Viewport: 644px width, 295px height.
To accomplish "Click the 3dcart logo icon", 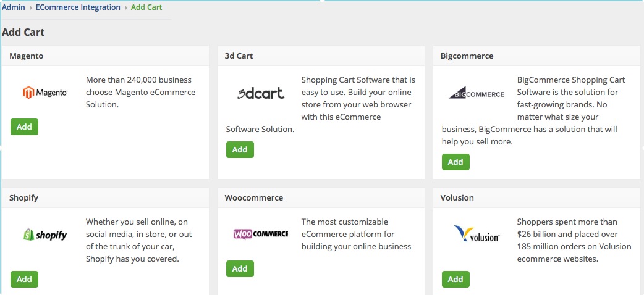I will click(260, 93).
